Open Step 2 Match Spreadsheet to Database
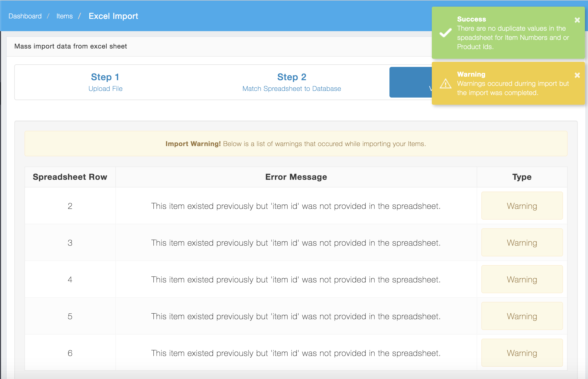The height and width of the screenshot is (379, 588). point(291,82)
